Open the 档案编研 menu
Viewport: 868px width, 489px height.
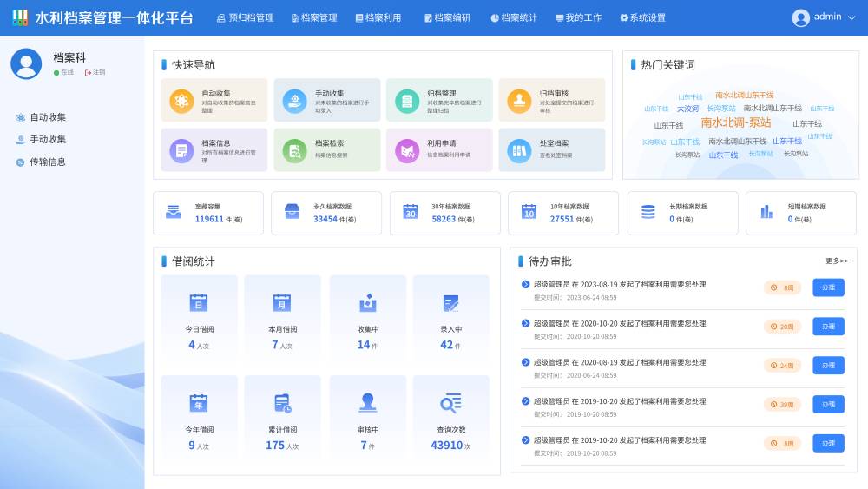point(447,17)
